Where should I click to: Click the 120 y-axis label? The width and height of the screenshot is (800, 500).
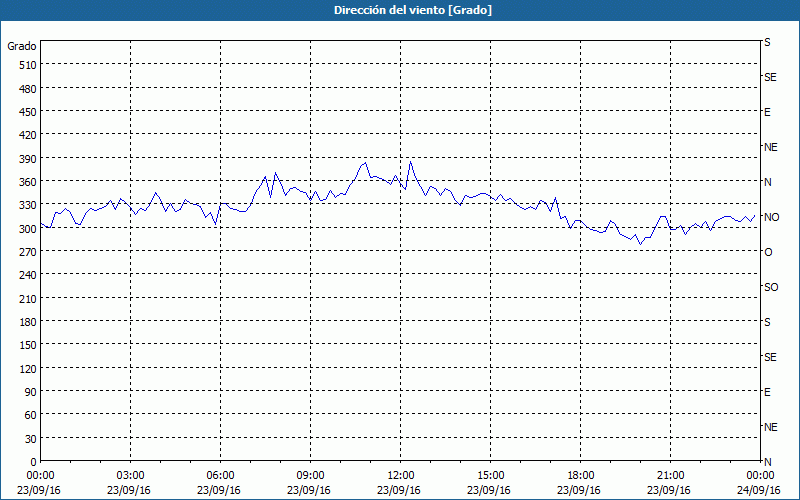point(28,369)
